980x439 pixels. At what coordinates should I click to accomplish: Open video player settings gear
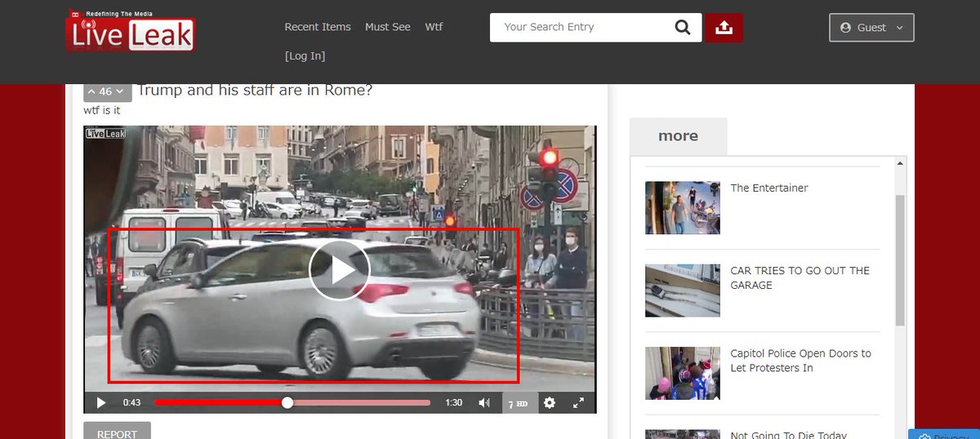point(550,402)
